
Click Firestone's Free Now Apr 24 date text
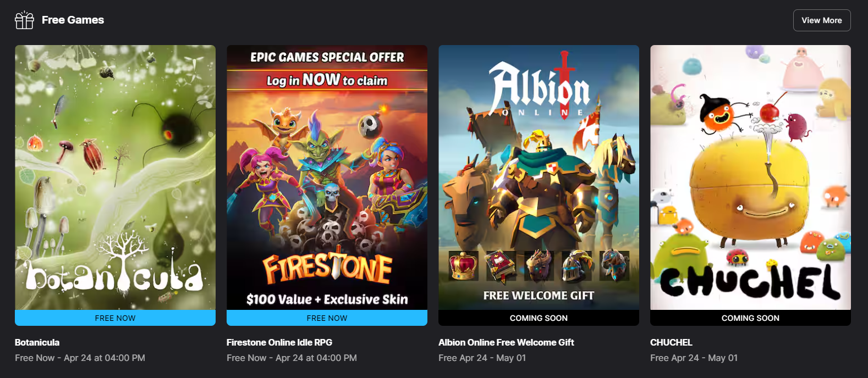click(x=292, y=358)
